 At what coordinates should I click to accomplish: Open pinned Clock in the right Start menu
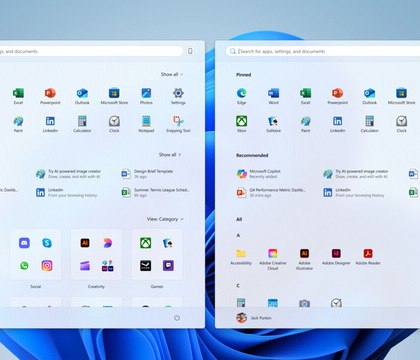click(x=401, y=124)
